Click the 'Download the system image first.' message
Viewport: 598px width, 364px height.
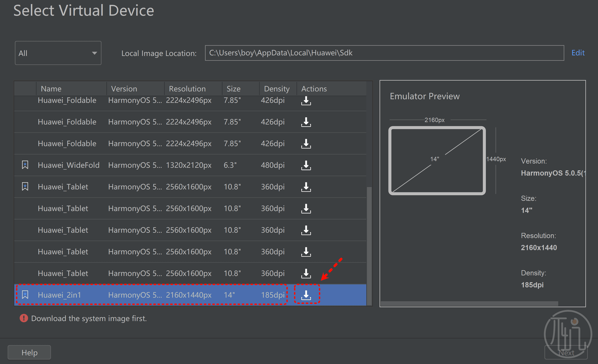(x=89, y=318)
